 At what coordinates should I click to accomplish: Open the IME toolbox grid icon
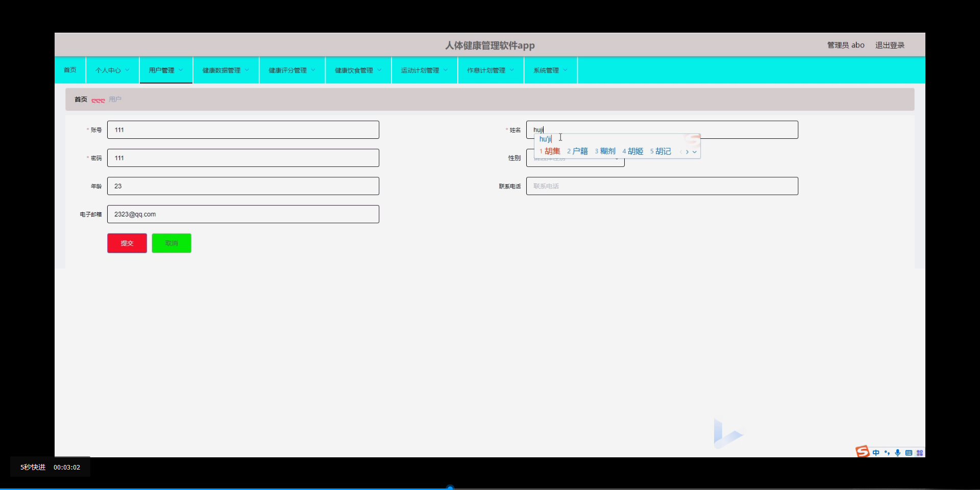click(x=920, y=453)
